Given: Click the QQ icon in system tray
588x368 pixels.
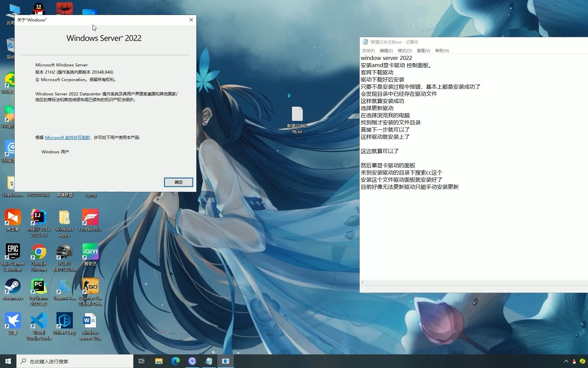Looking at the screenshot, I should 574,361.
